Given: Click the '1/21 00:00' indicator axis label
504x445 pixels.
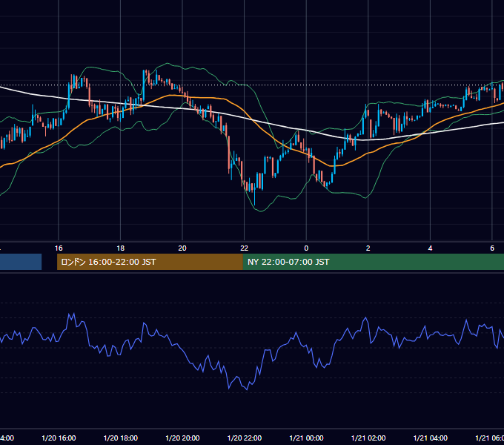Looking at the screenshot, I should coord(306,438).
